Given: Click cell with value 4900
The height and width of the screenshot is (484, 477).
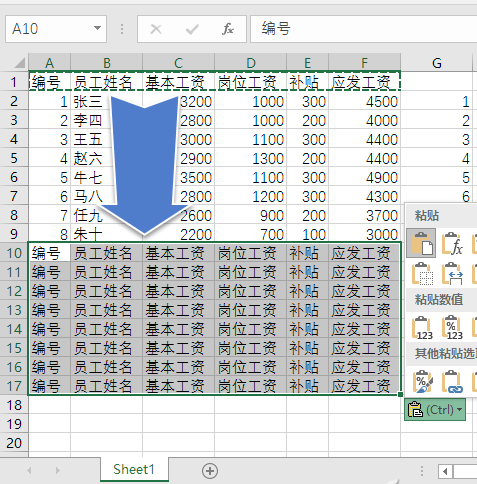Looking at the screenshot, I should (x=365, y=177).
